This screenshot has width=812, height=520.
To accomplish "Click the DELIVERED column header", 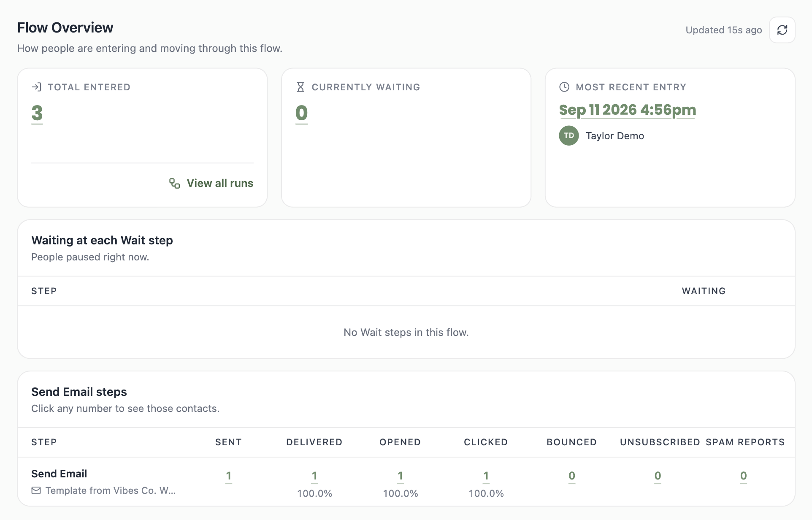I will point(314,442).
